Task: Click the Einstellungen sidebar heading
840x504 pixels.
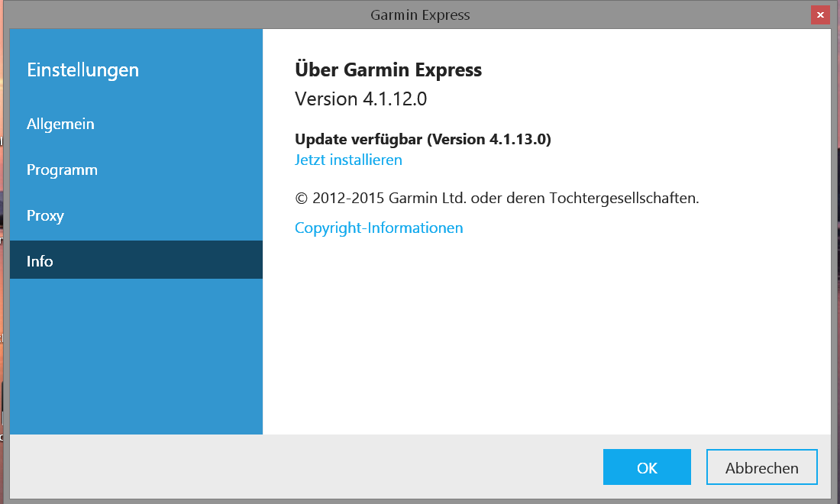Action: click(82, 70)
